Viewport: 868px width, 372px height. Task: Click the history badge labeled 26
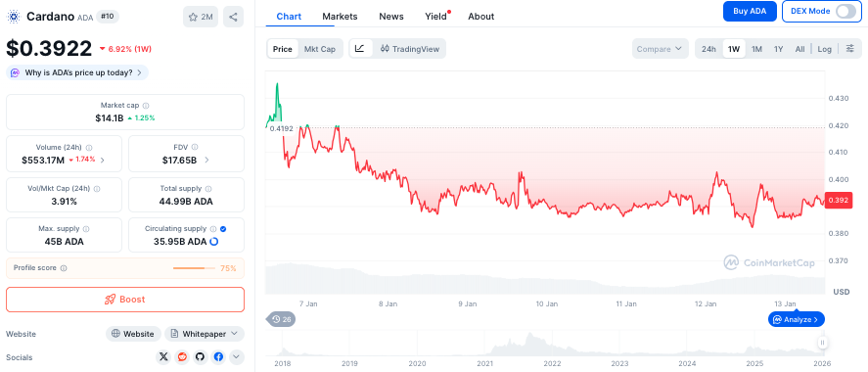[x=281, y=319]
